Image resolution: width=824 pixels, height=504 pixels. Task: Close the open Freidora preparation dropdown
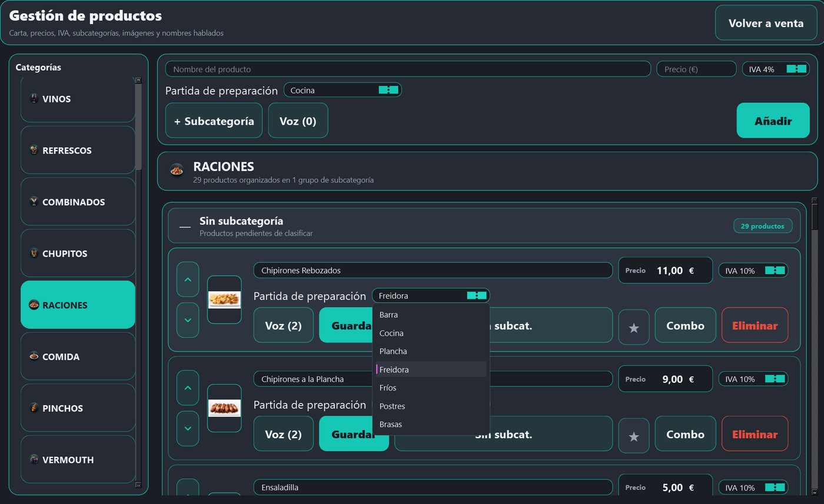click(x=431, y=296)
